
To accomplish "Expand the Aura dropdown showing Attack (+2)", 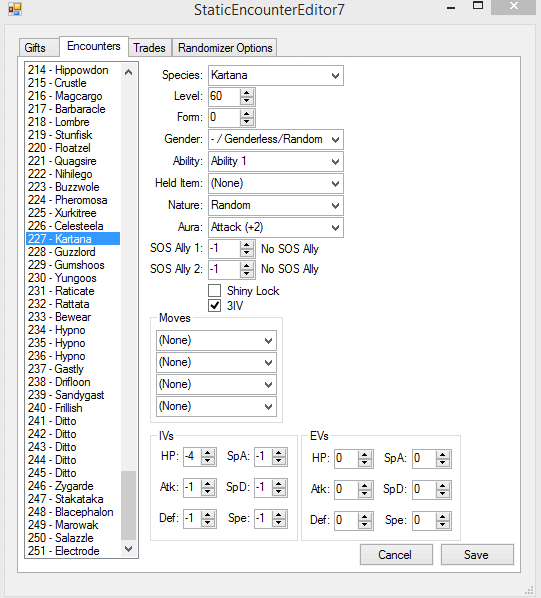I will tap(276, 227).
